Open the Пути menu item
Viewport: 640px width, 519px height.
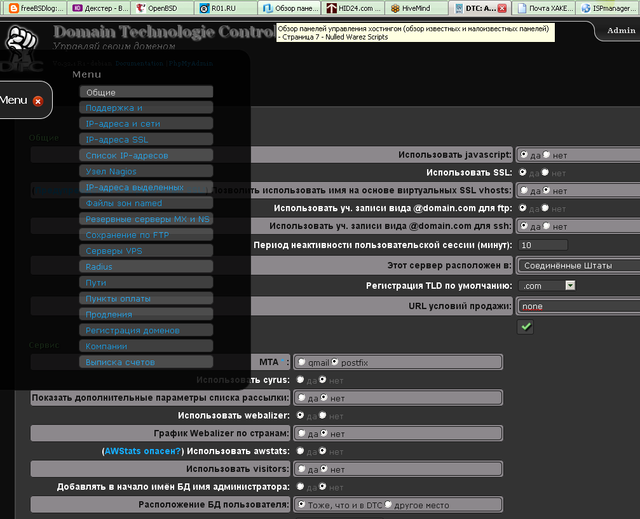(146, 283)
